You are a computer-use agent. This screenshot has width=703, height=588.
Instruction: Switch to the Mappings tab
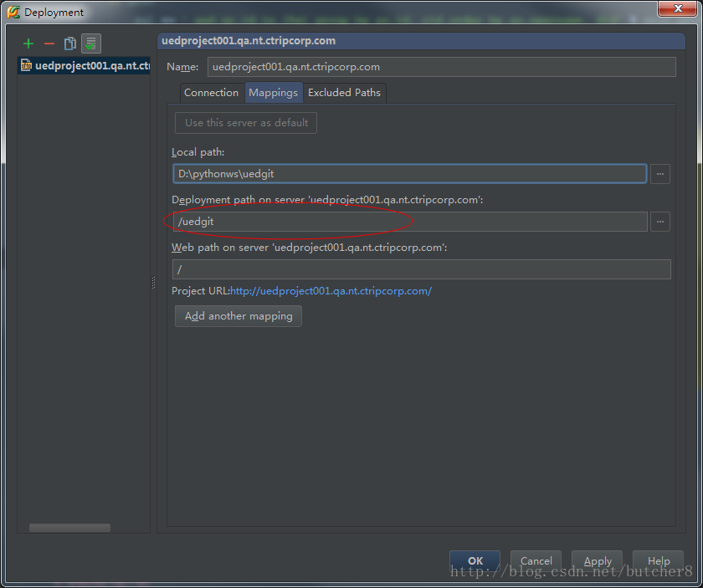(x=273, y=93)
